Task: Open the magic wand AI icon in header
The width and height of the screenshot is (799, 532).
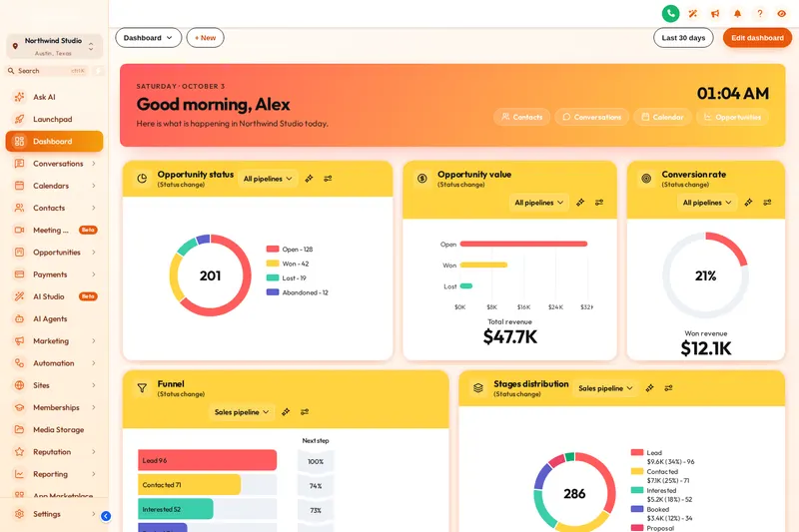Action: click(693, 14)
